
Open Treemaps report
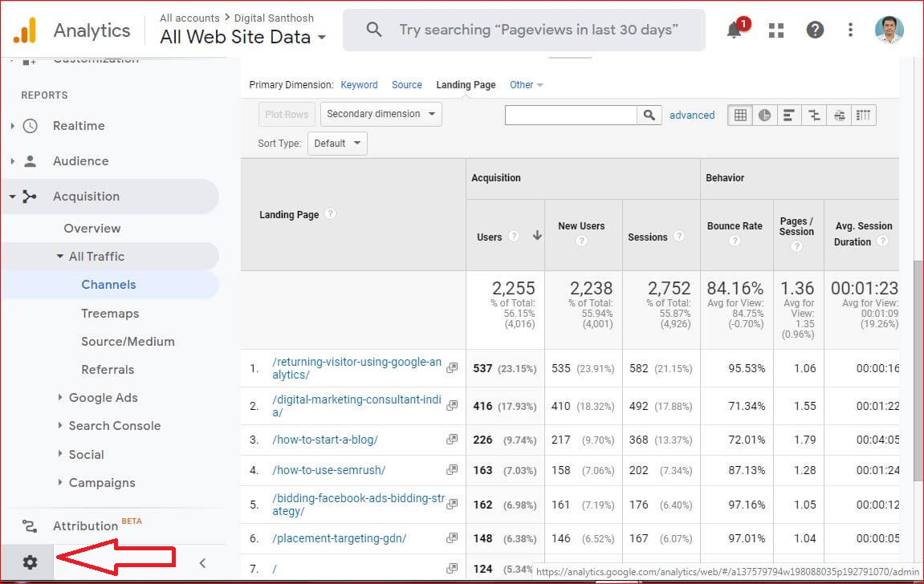110,313
